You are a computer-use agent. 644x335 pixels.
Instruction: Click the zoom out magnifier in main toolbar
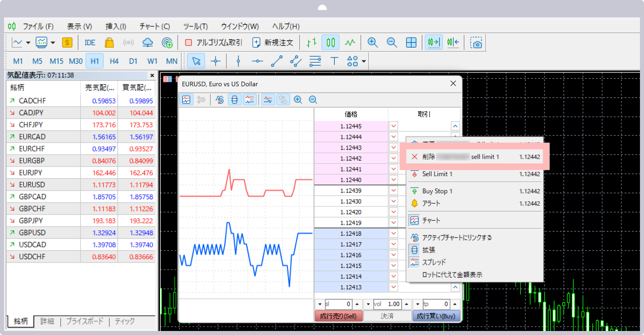tap(391, 43)
